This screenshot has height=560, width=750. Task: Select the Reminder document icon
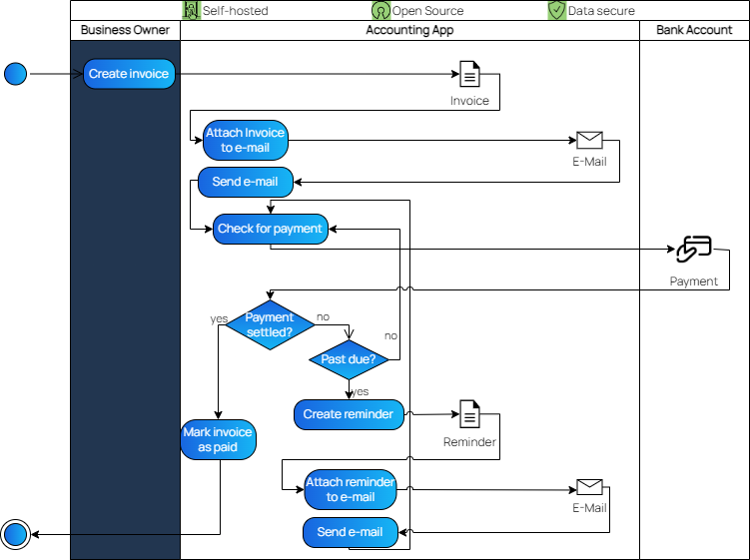[469, 413]
